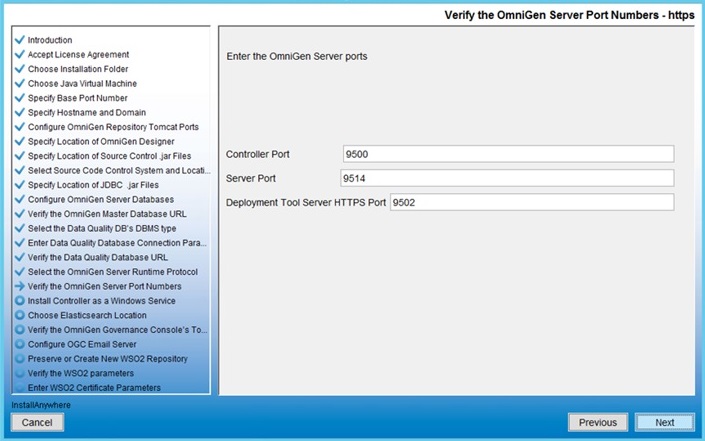Go back with the Previous button

(598, 422)
